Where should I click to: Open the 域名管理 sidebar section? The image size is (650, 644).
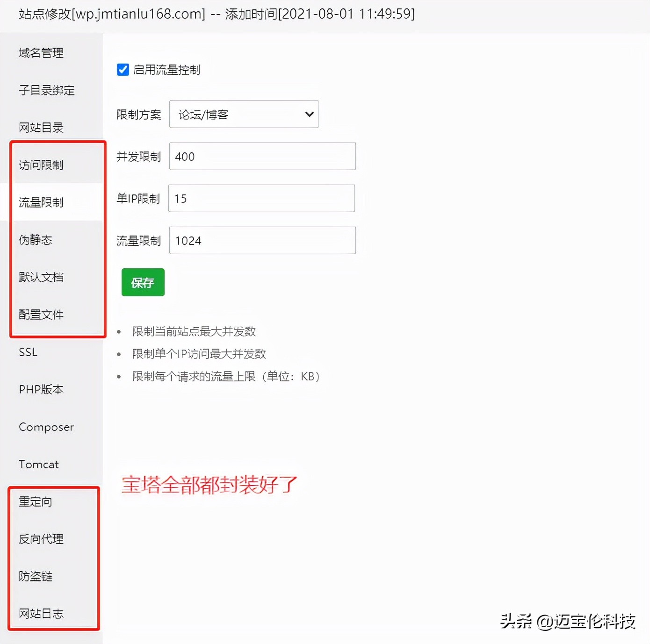click(41, 53)
